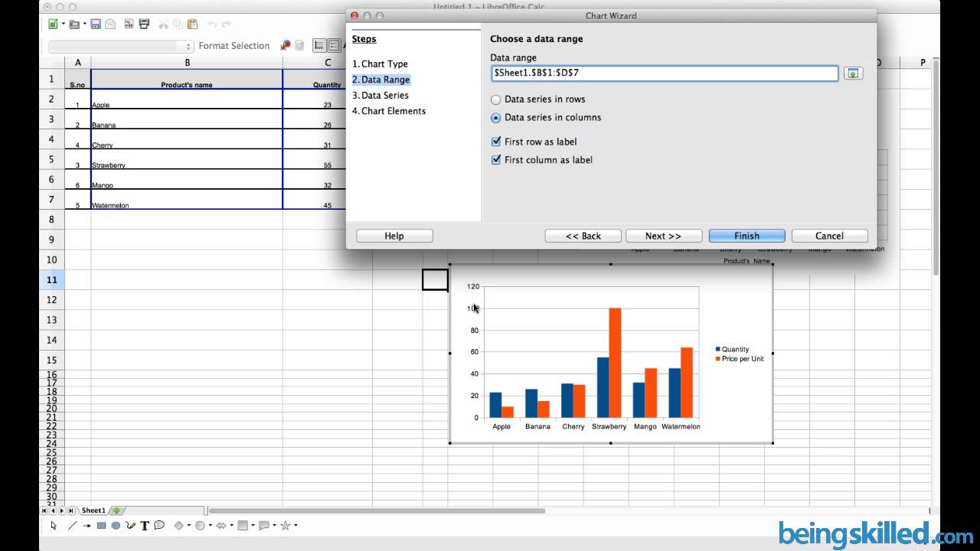Click the Price per Unit legend entry
Viewport: 980px width, 551px height.
point(740,359)
